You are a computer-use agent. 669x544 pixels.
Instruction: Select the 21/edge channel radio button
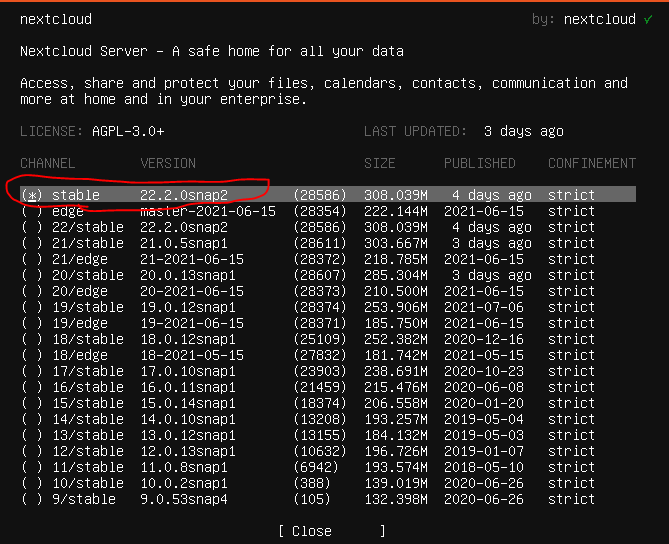(x=32, y=259)
